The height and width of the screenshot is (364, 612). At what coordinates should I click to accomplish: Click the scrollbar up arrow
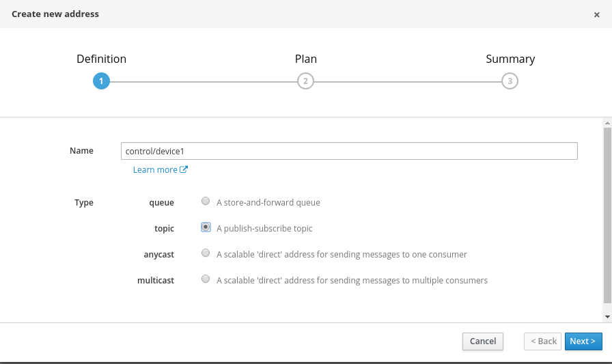point(607,123)
